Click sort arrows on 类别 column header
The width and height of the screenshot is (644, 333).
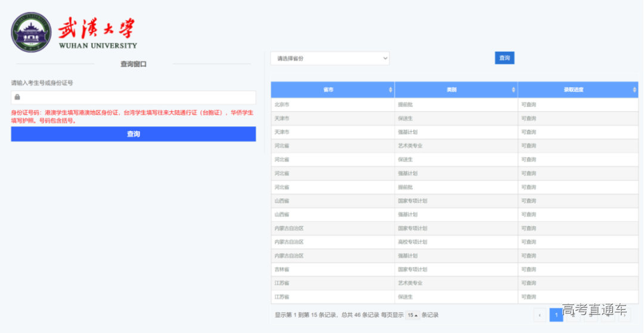[x=514, y=90]
